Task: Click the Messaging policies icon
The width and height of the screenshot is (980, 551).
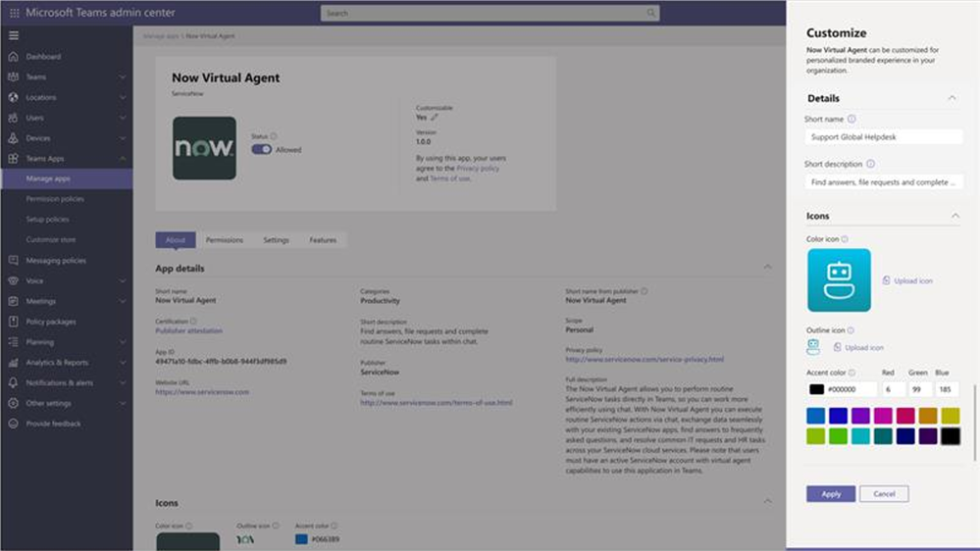Action: click(x=13, y=261)
